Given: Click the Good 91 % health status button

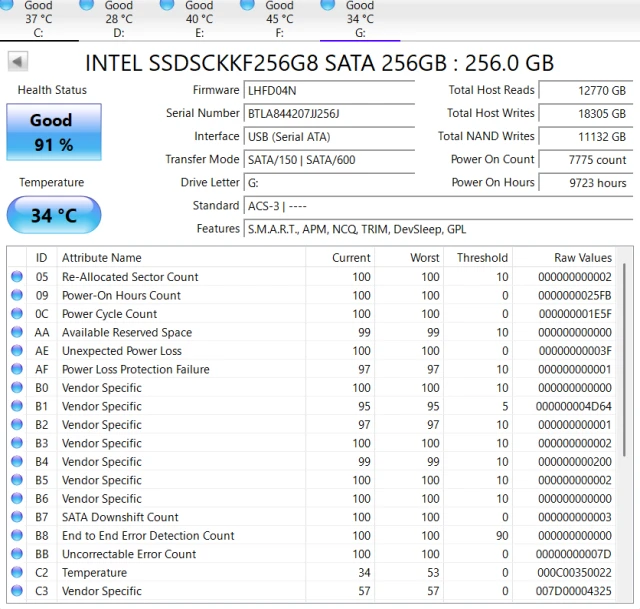Looking at the screenshot, I should 54,132.
